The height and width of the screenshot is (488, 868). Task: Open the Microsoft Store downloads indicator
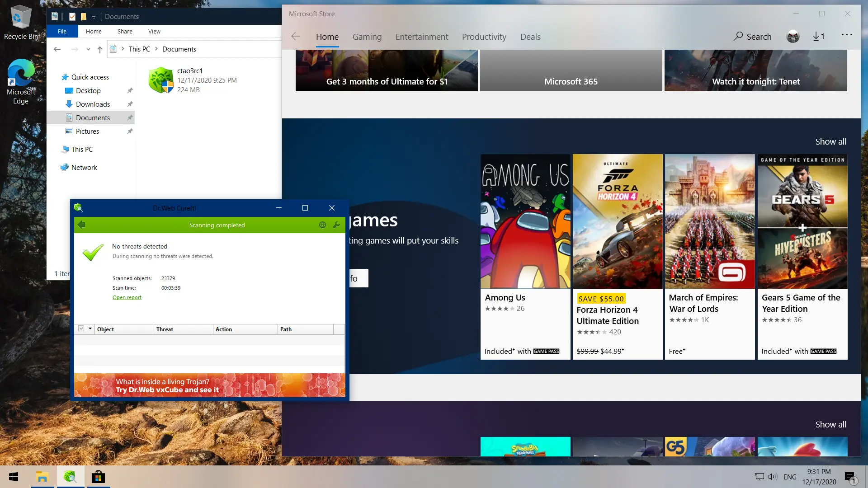(818, 37)
